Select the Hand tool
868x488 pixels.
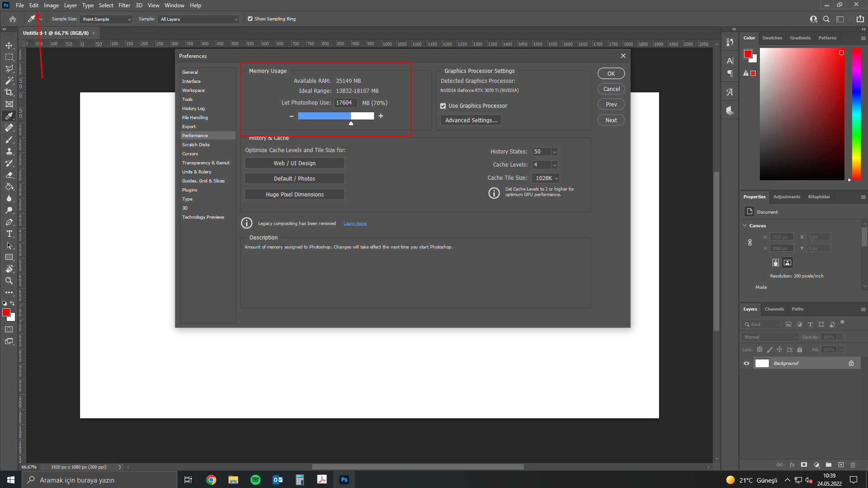point(9,269)
